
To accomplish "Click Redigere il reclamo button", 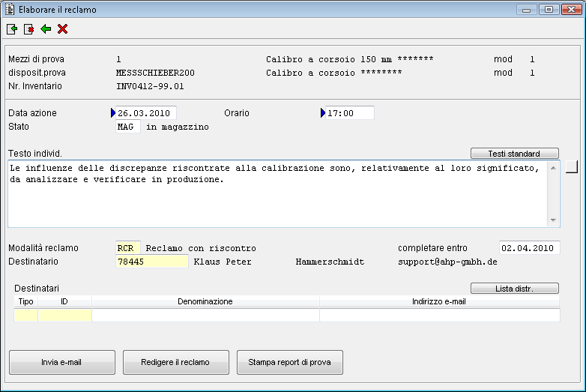I will (175, 362).
